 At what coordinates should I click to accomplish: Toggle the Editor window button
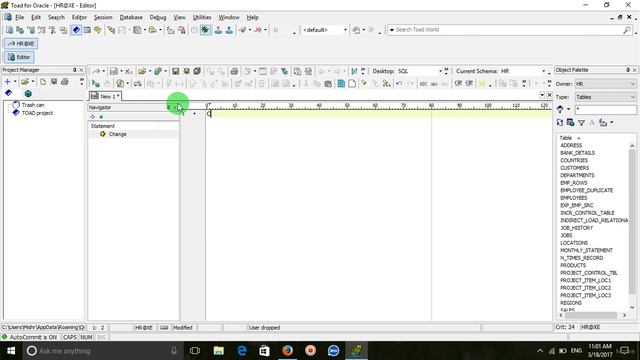pos(19,57)
